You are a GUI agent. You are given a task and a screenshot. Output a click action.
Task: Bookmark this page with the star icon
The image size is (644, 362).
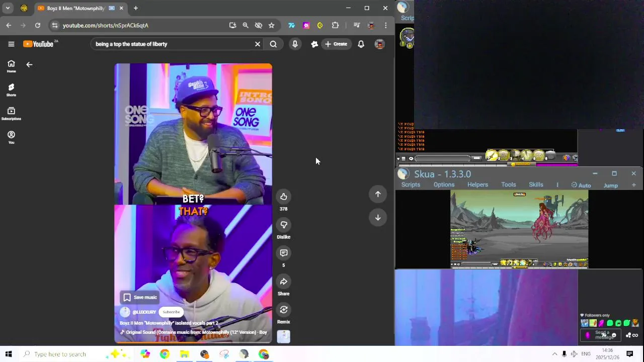(x=272, y=25)
